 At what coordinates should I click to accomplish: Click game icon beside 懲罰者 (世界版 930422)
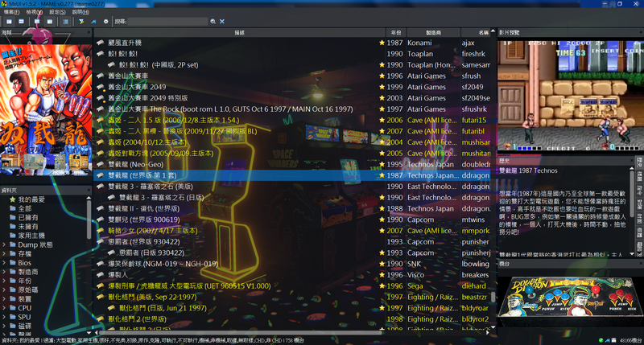coord(100,241)
